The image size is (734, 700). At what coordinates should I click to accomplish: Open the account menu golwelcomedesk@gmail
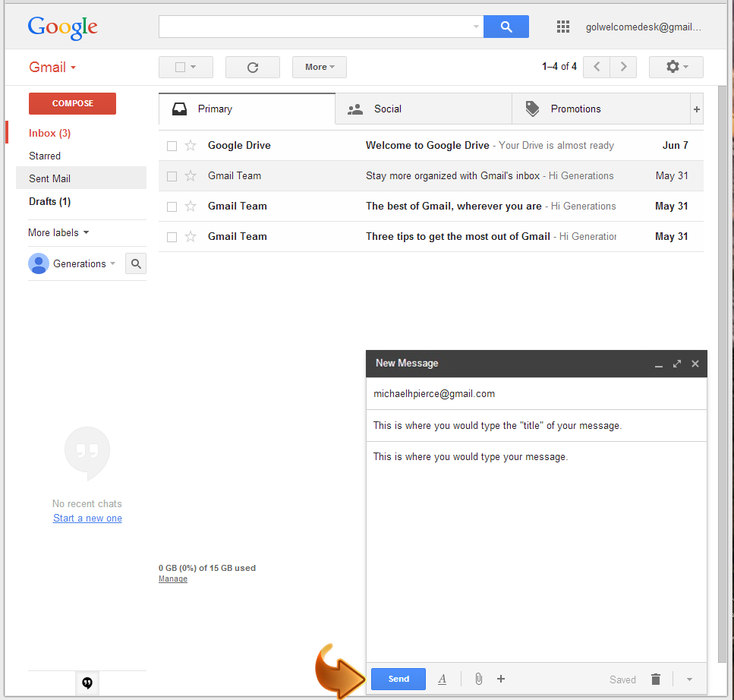(644, 27)
